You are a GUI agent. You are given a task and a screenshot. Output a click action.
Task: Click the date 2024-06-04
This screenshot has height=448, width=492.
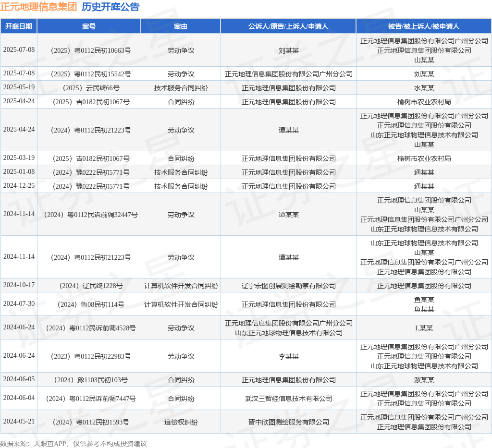tap(19, 398)
